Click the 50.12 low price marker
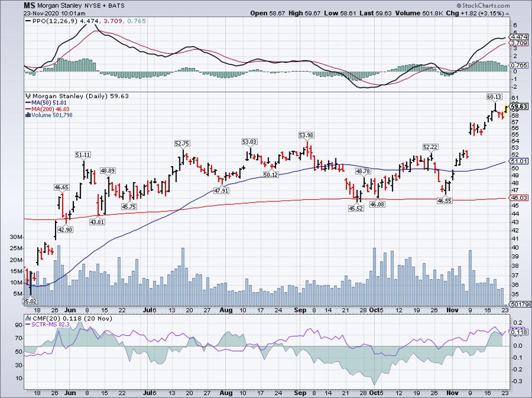The height and width of the screenshot is (398, 532). coord(270,175)
